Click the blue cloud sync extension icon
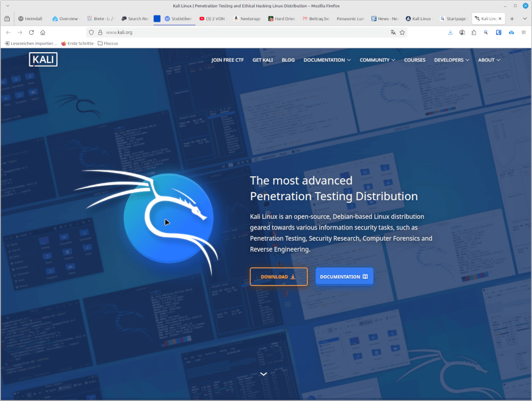 [x=511, y=32]
